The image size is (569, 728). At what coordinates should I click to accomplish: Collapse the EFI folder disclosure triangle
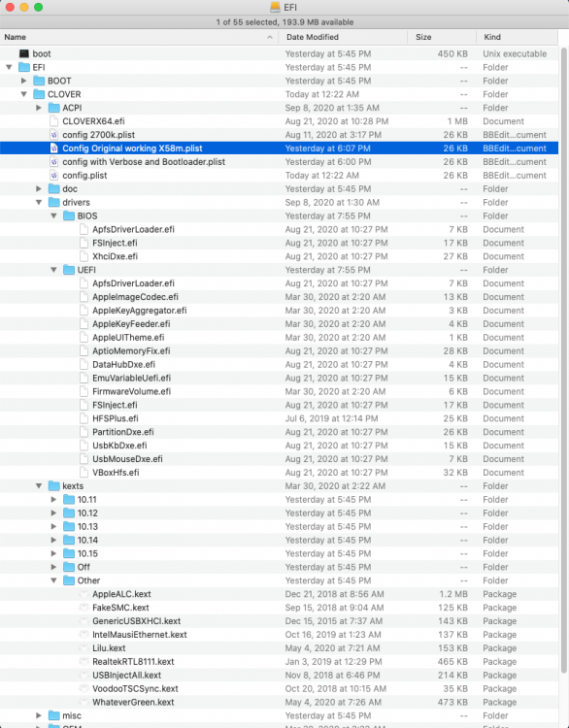(9, 67)
